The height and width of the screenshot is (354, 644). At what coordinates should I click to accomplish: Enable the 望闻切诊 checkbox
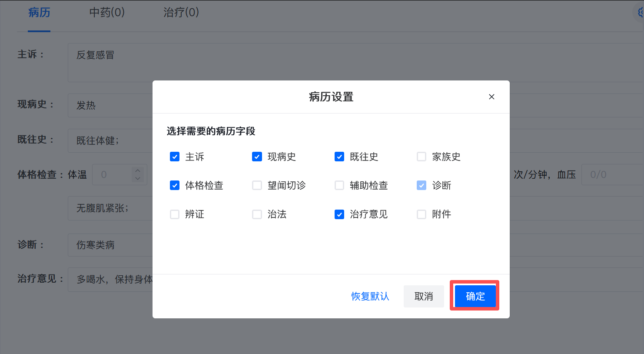point(257,185)
